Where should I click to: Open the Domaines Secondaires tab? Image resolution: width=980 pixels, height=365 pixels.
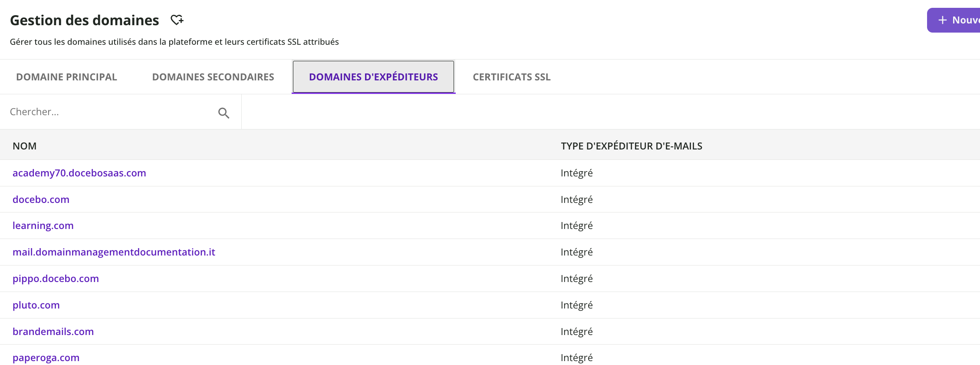[213, 77]
